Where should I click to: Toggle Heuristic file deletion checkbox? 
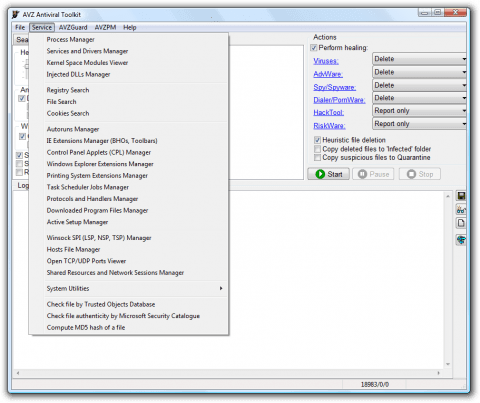317,140
